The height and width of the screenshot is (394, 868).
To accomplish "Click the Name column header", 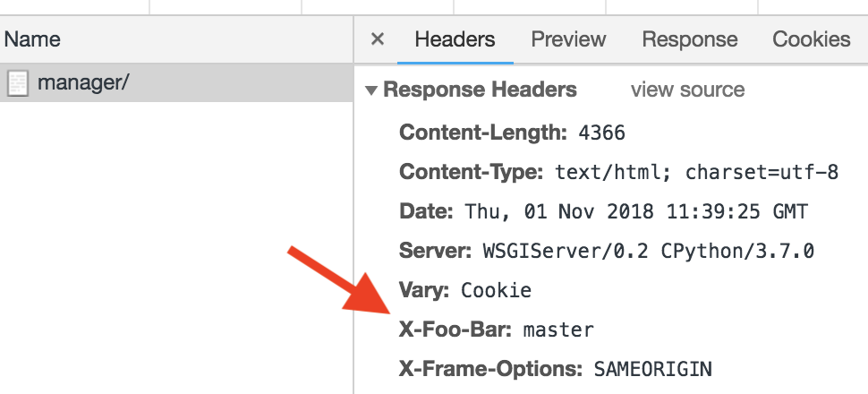I will pyautogui.click(x=32, y=39).
